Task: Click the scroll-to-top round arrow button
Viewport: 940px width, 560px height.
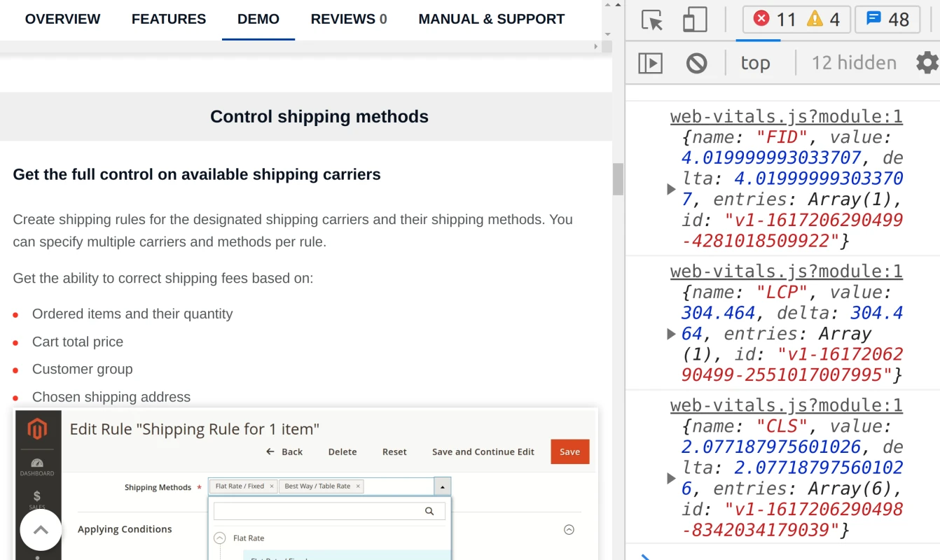Action: 41,530
